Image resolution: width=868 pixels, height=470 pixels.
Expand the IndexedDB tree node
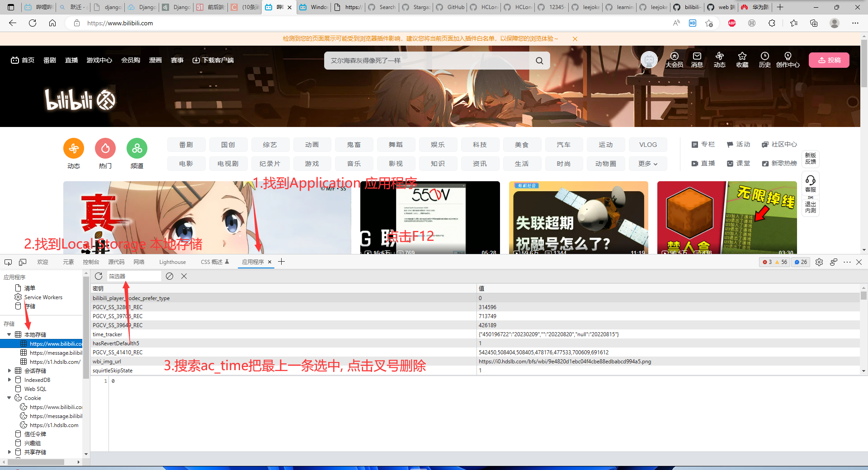tap(9, 380)
